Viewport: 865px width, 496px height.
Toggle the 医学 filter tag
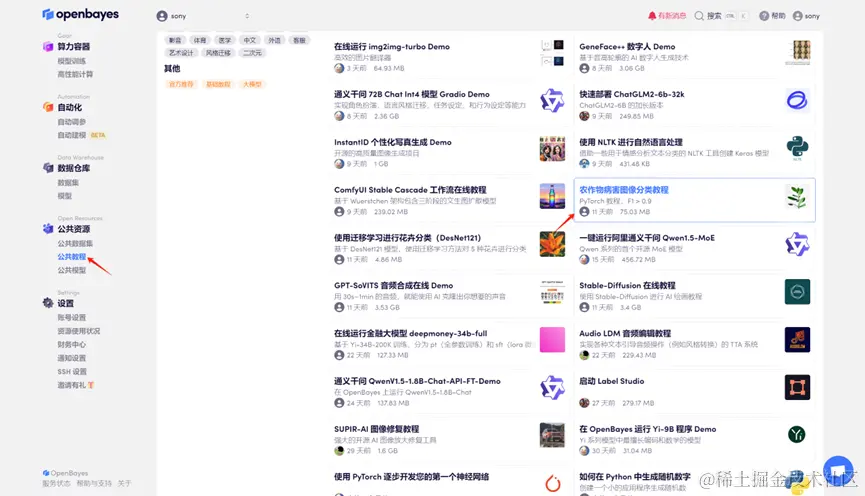click(x=225, y=40)
